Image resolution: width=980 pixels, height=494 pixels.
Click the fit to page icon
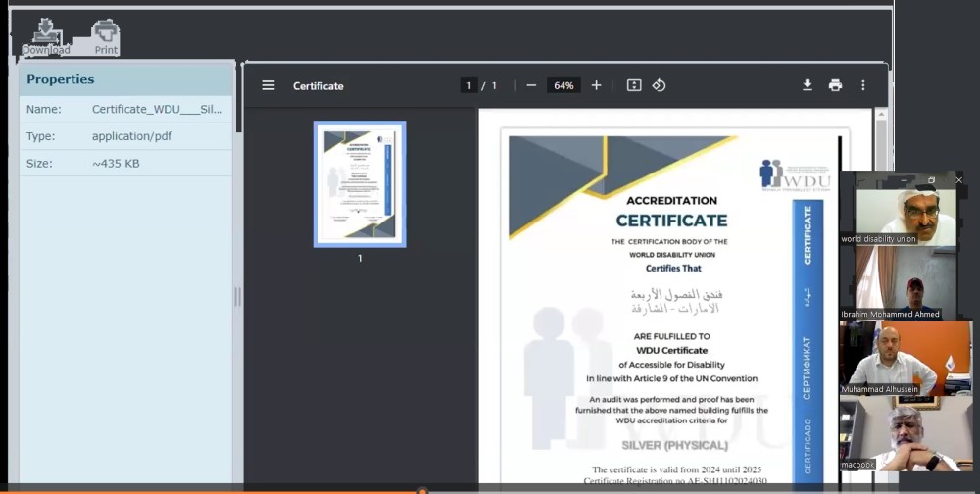(x=634, y=85)
